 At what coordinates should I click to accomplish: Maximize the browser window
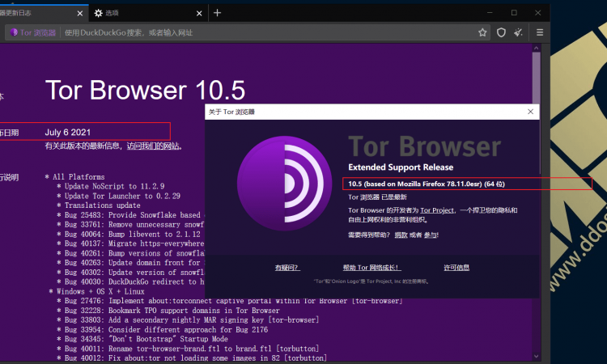514,13
